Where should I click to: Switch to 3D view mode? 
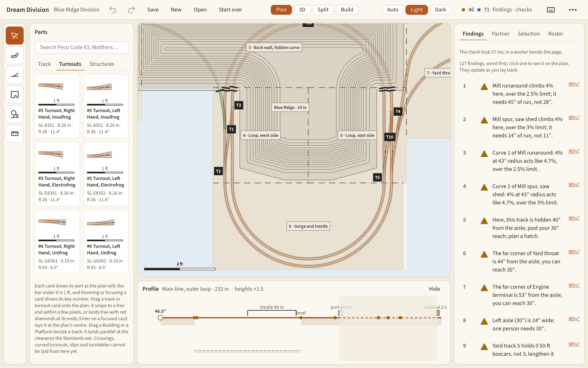coord(302,10)
